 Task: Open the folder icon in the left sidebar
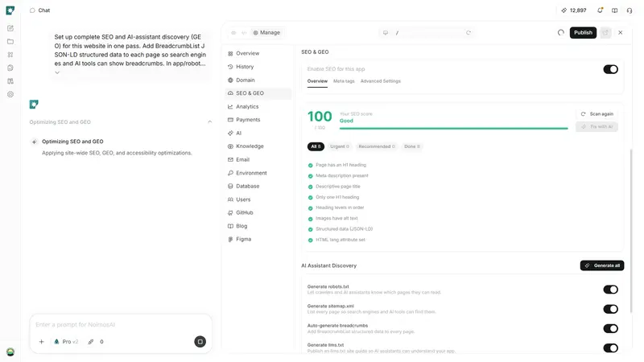tap(10, 42)
